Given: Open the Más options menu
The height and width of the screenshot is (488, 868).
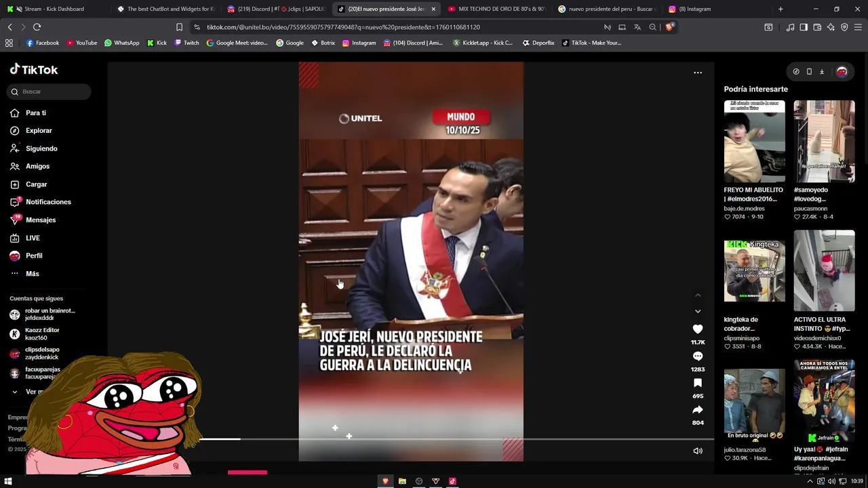Looking at the screenshot, I should click(24, 274).
